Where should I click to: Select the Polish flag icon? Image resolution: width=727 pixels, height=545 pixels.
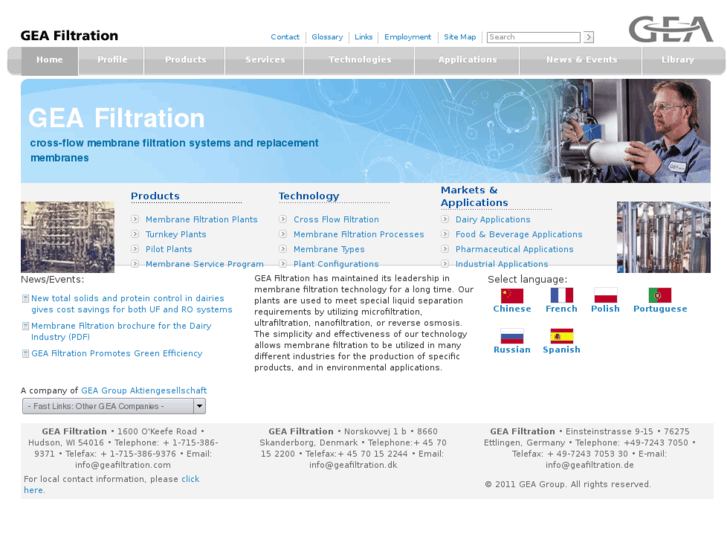tap(606, 295)
